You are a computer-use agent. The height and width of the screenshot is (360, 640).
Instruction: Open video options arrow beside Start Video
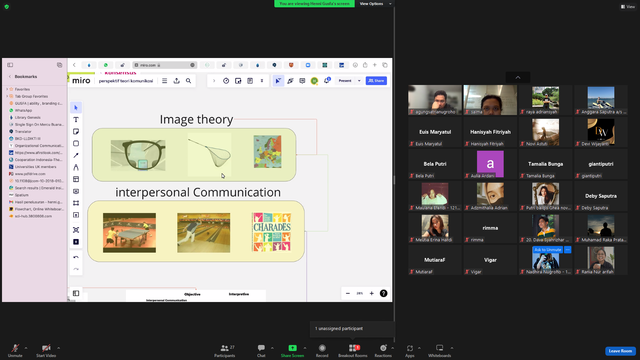[x=59, y=348]
